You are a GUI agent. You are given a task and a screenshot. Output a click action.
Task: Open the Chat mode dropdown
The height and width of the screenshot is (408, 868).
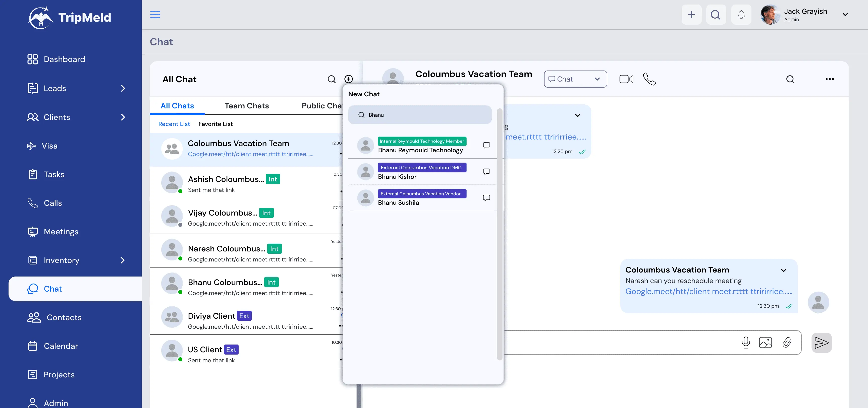tap(575, 79)
